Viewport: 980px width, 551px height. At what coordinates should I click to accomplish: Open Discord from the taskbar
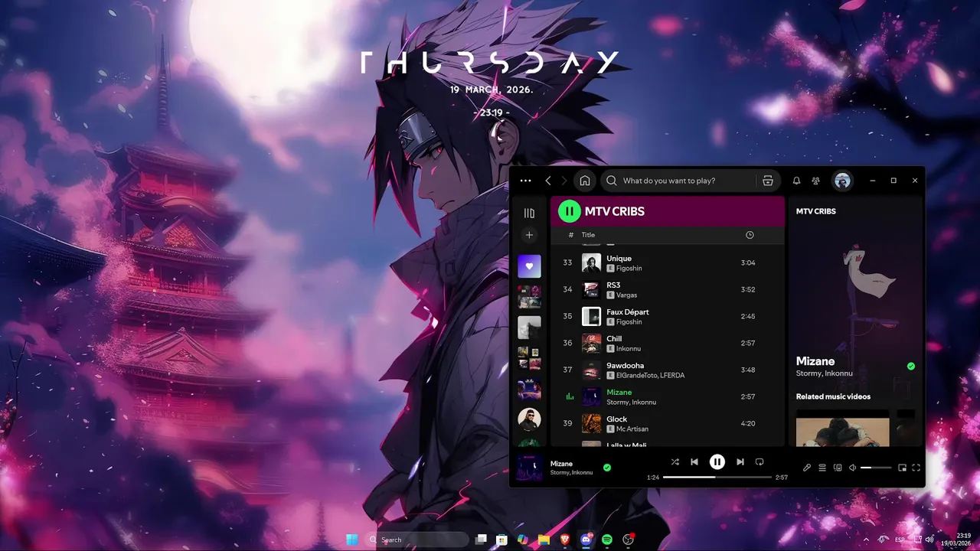(586, 540)
